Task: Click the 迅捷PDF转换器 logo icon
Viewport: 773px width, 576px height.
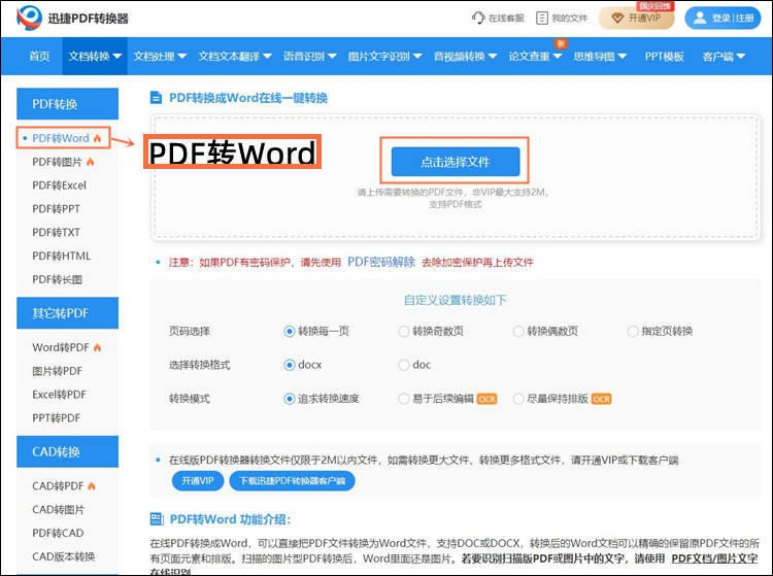Action: point(30,17)
